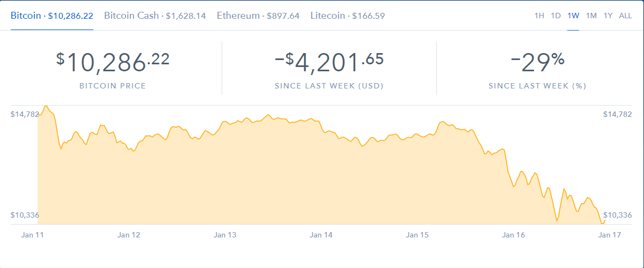Show the 1M chart range
644x268 pixels.
[x=591, y=16]
